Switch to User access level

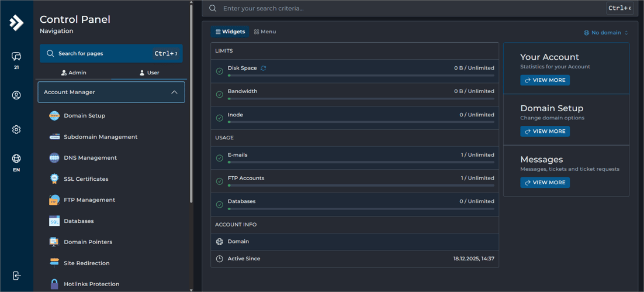pyautogui.click(x=149, y=73)
